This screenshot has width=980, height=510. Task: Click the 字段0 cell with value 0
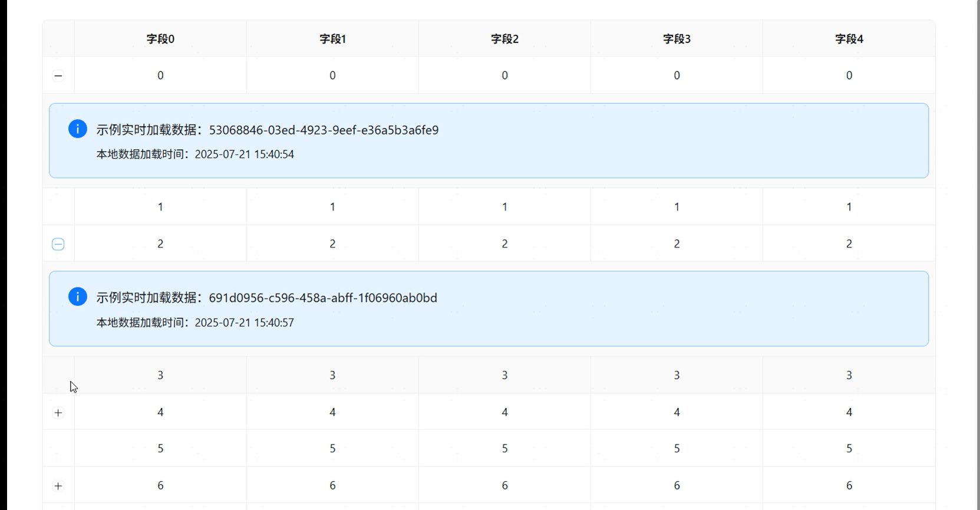[160, 75]
